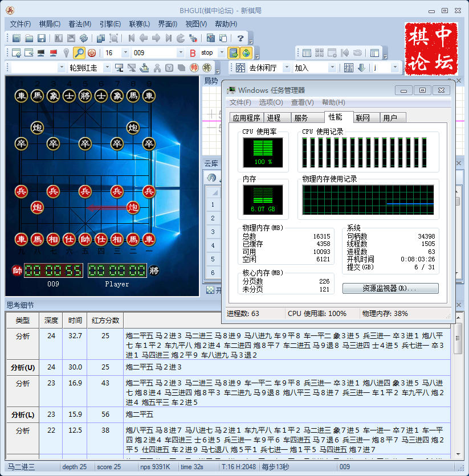Click the 红方分数 column header
Viewport: 469px width, 476px height.
[x=105, y=320]
